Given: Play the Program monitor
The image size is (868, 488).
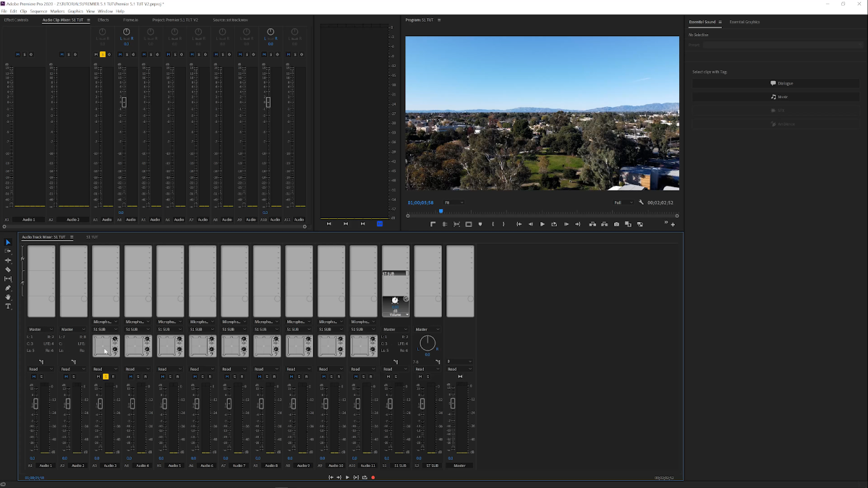Looking at the screenshot, I should (x=542, y=224).
